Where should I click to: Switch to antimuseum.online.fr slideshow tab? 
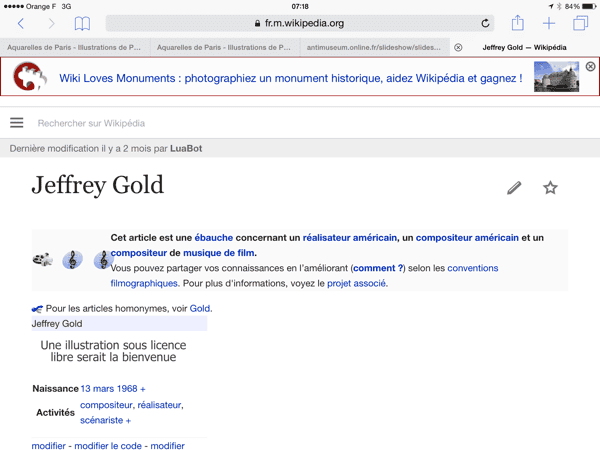point(374,47)
